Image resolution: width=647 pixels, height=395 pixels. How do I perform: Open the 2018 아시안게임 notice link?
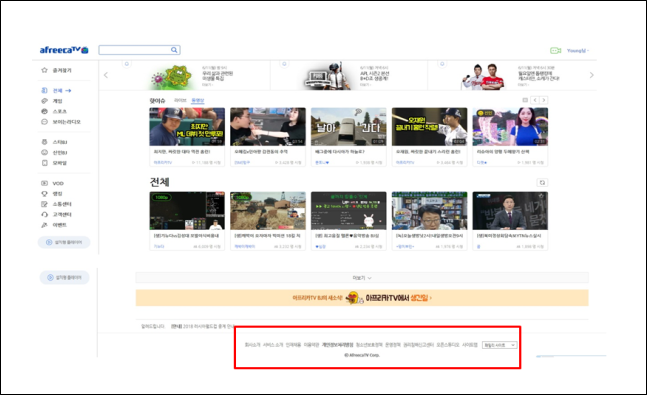coord(203,326)
